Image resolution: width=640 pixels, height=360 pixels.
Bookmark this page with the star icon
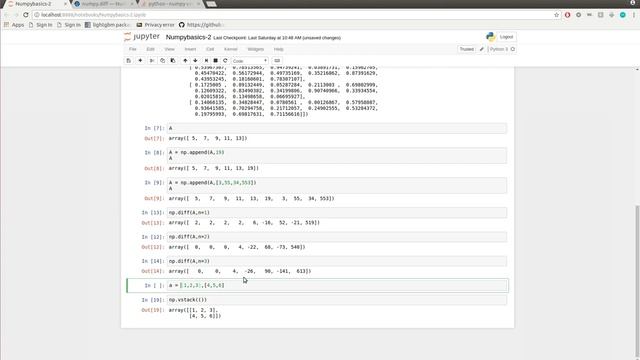(556, 15)
